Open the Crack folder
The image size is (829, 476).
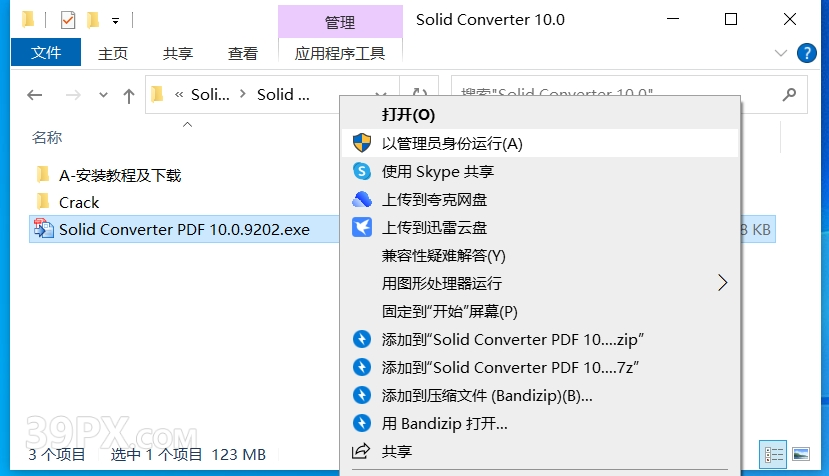point(78,202)
